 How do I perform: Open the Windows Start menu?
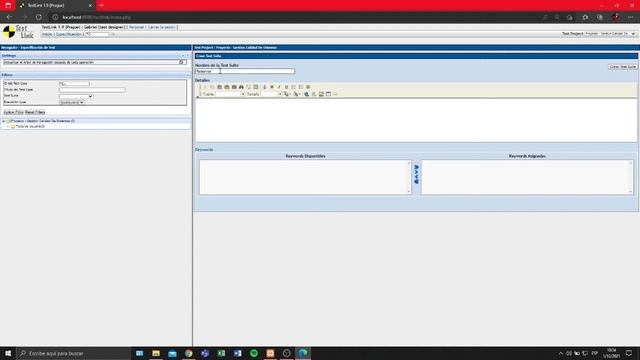pyautogui.click(x=8, y=353)
